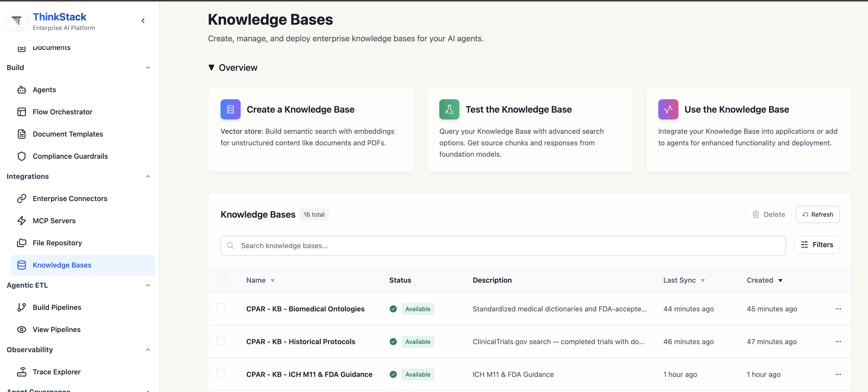Click the Test the Knowledge Base flask icon
Screen dimensions: 868x392
pyautogui.click(x=449, y=109)
